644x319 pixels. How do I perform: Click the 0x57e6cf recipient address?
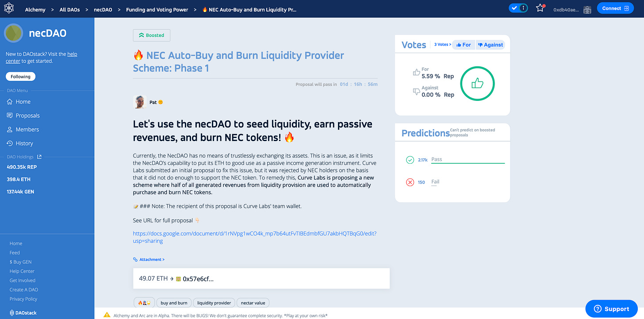198,279
